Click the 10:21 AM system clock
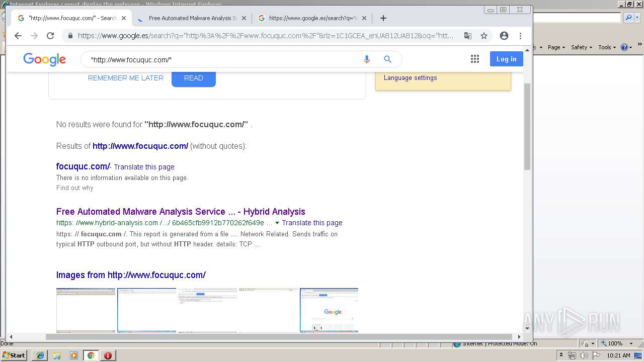This screenshot has width=644, height=362. 618,355
